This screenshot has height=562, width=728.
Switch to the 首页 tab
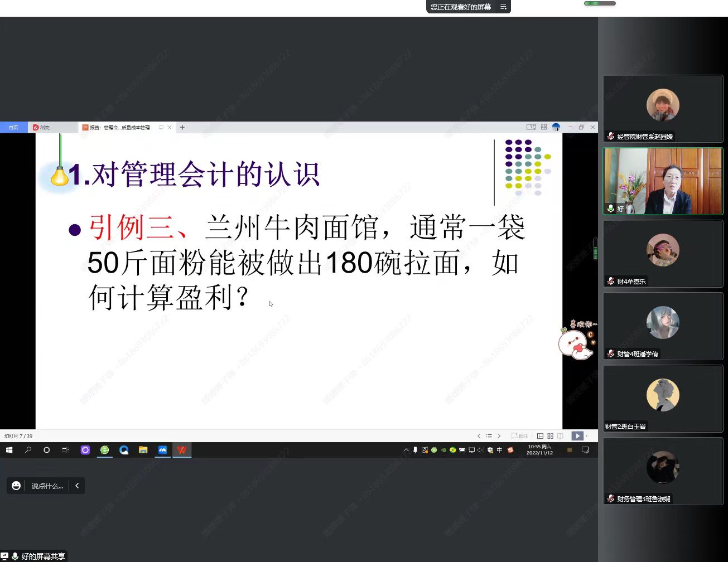point(13,127)
